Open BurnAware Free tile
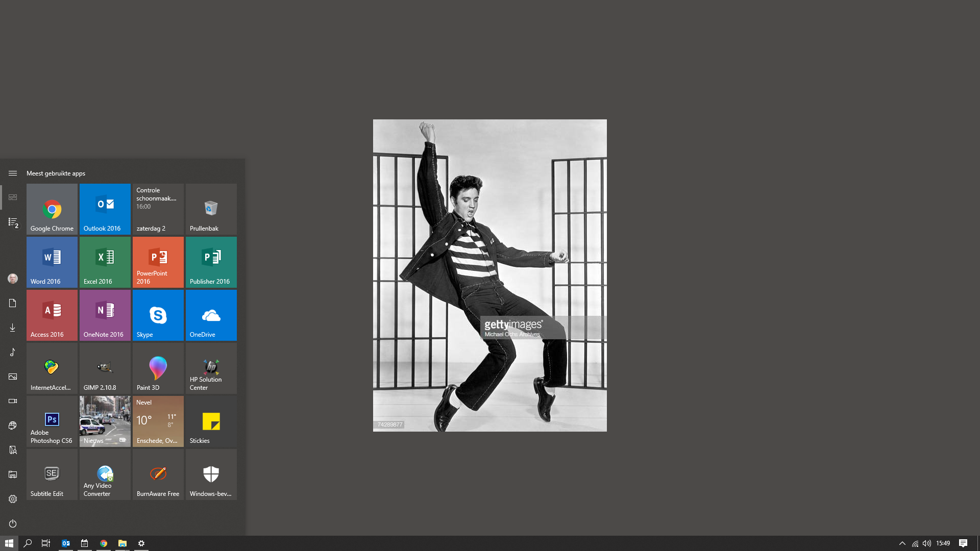This screenshot has height=551, width=980. [x=158, y=474]
